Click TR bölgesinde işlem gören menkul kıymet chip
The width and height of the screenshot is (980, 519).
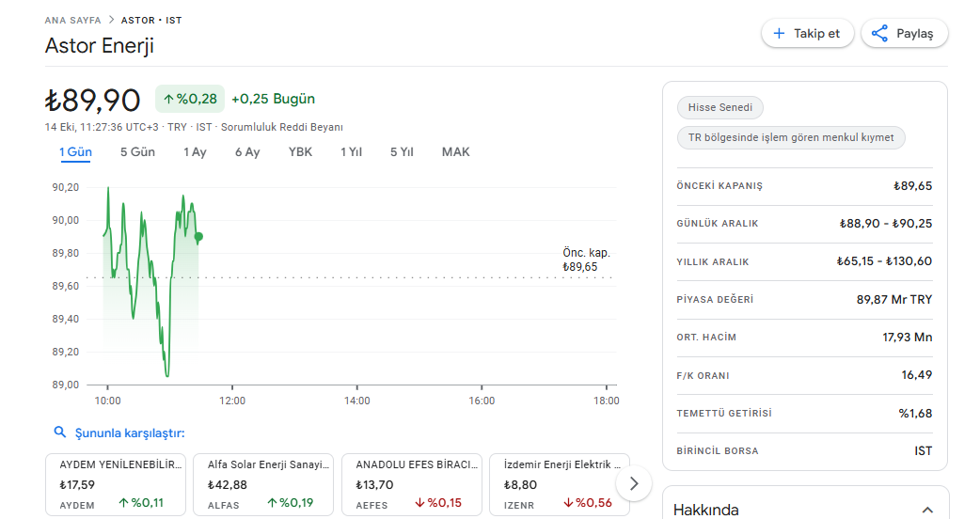tap(791, 138)
